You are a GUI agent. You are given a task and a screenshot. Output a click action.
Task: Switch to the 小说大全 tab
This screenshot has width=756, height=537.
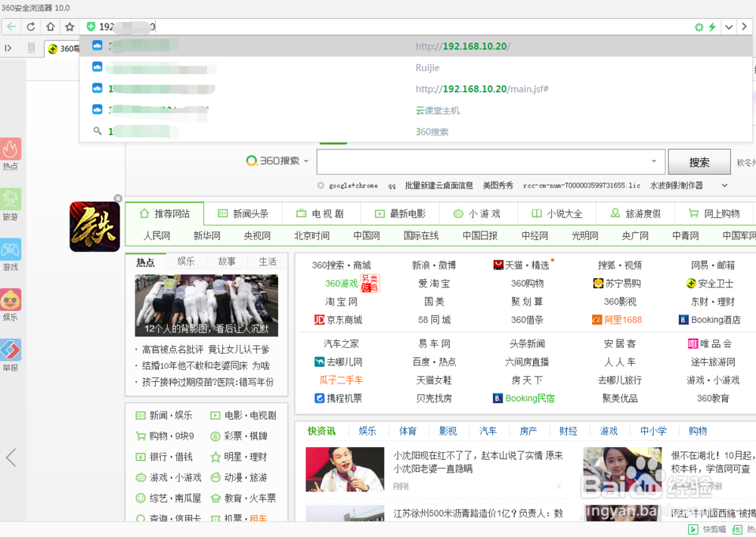[x=557, y=214]
